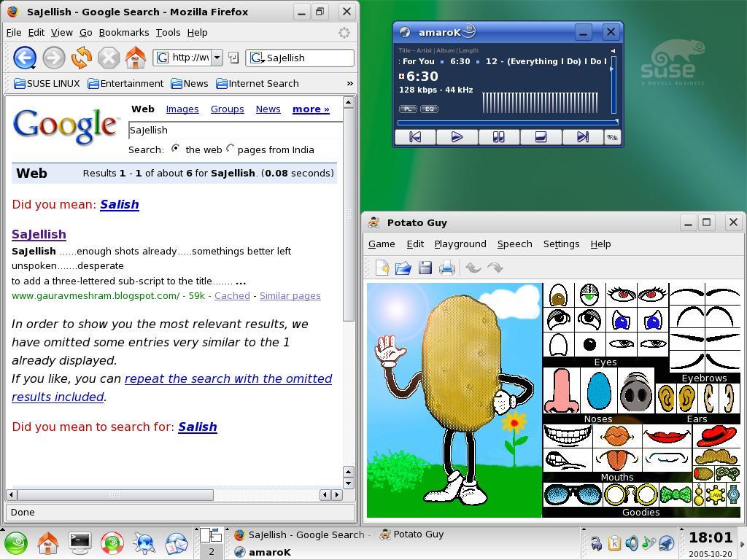Click the Firefox Stop button
747x560 pixels.
coord(109,58)
